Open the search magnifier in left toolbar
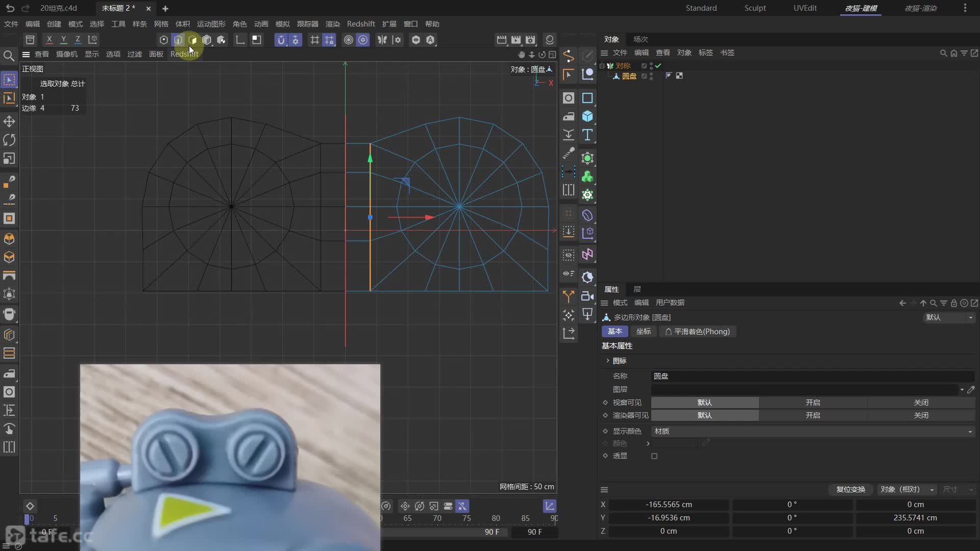 tap(9, 56)
